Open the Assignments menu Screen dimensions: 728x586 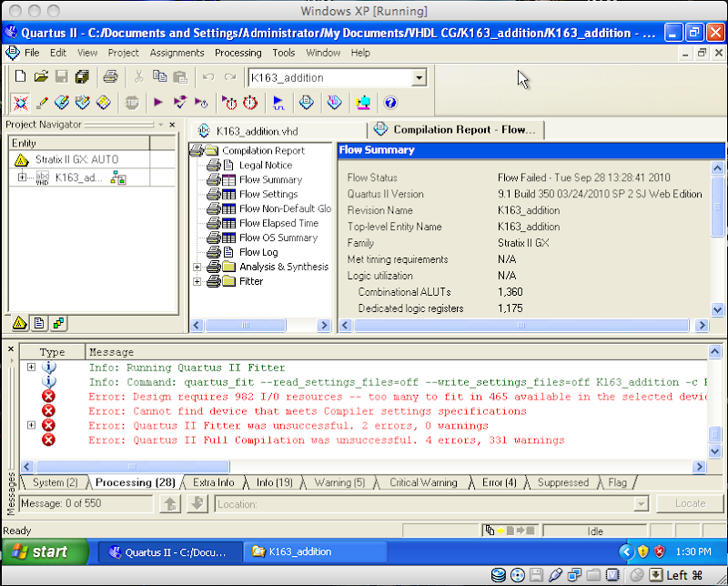click(177, 53)
